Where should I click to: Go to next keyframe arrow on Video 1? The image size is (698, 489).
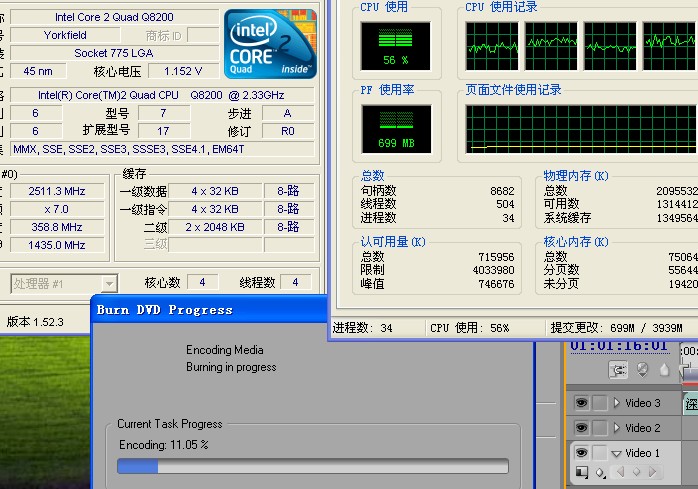[x=653, y=471]
